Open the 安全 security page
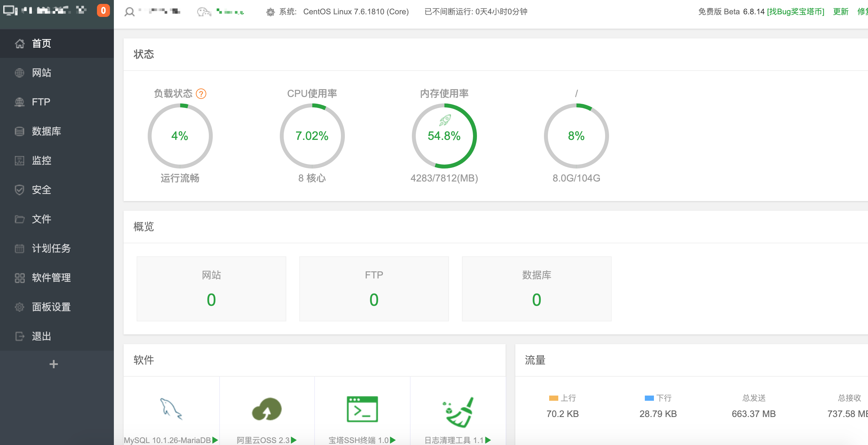The image size is (868, 445). tap(57, 190)
